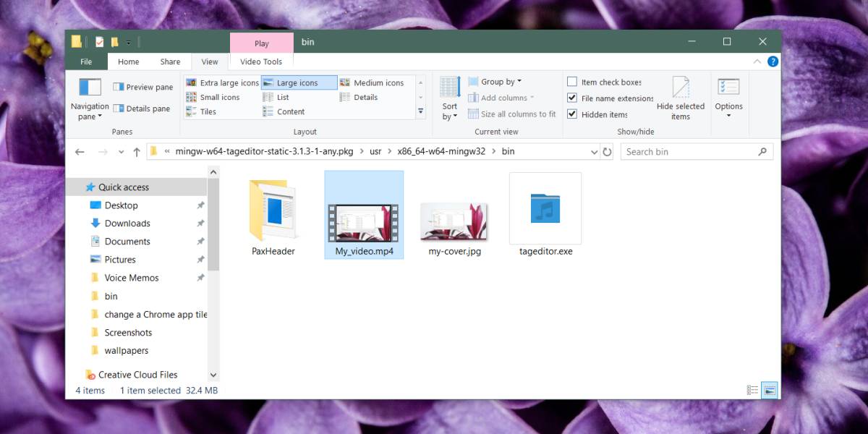Open the File menu

tap(86, 61)
